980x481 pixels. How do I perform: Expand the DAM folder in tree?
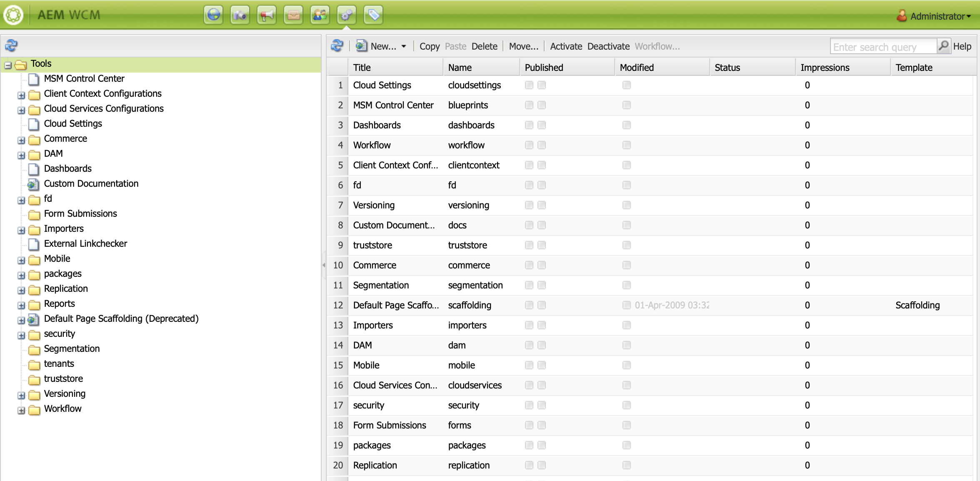(21, 155)
